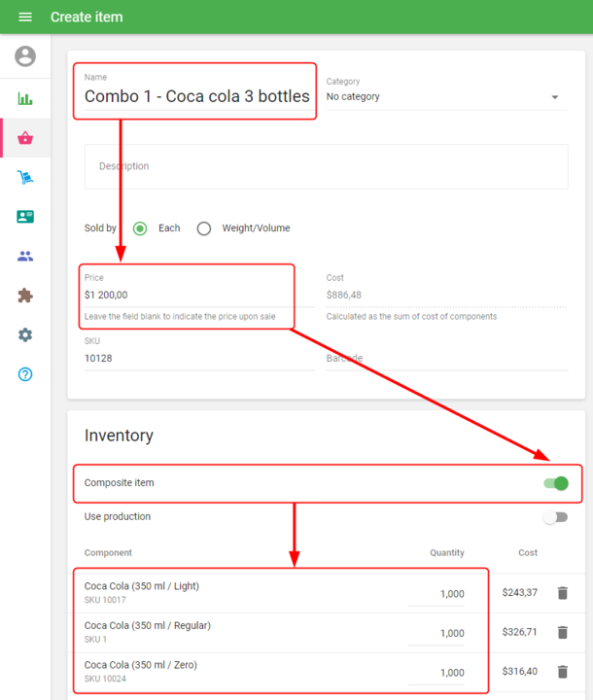Viewport: 593px width, 700px height.
Task: Expand the Category dropdown
Action: (x=445, y=97)
